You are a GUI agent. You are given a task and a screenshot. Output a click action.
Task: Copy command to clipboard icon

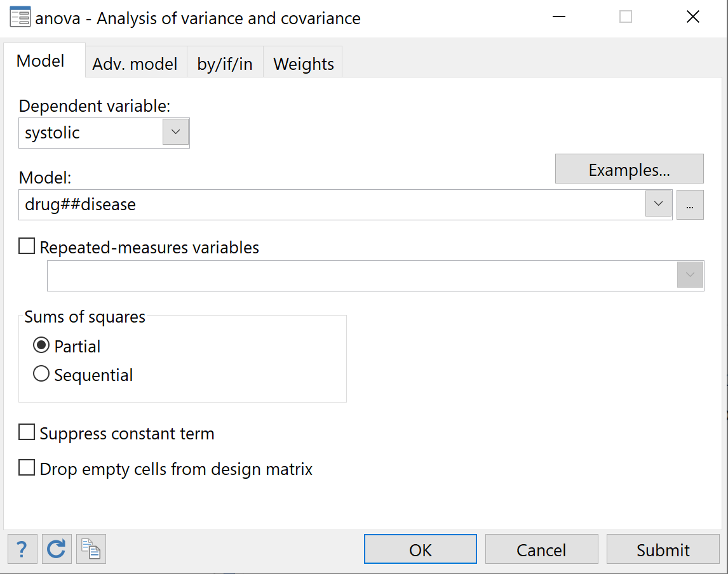click(91, 549)
